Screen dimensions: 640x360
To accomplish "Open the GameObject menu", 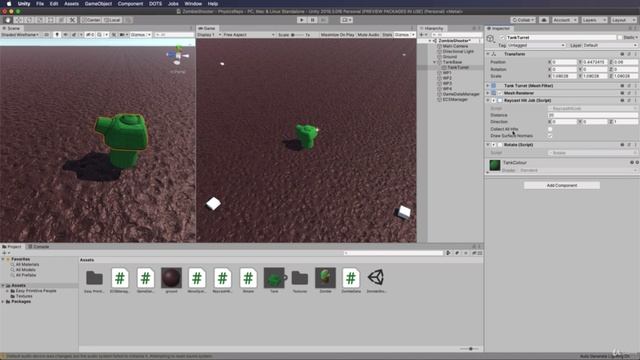I will click(98, 4).
